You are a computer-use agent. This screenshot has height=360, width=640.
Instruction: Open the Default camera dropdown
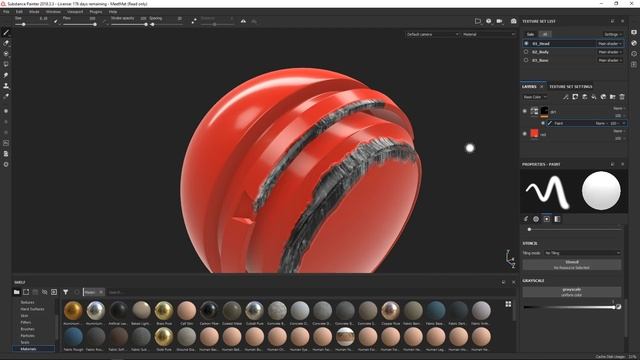(x=432, y=34)
